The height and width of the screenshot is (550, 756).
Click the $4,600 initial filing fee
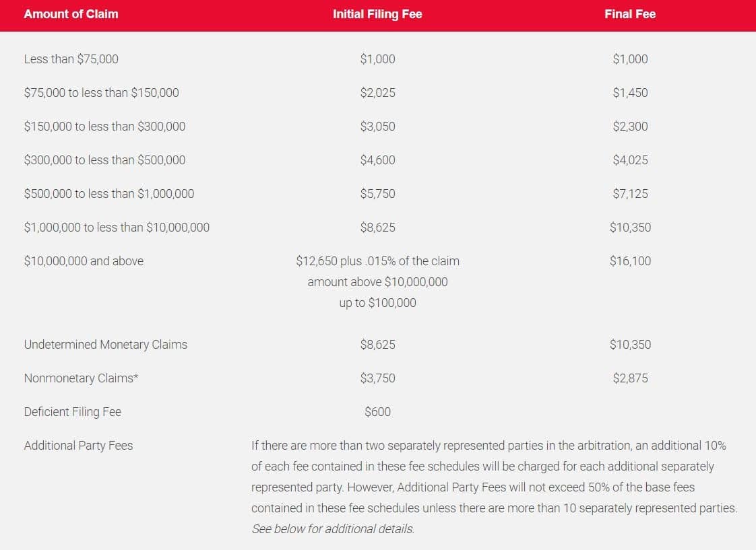coord(377,160)
